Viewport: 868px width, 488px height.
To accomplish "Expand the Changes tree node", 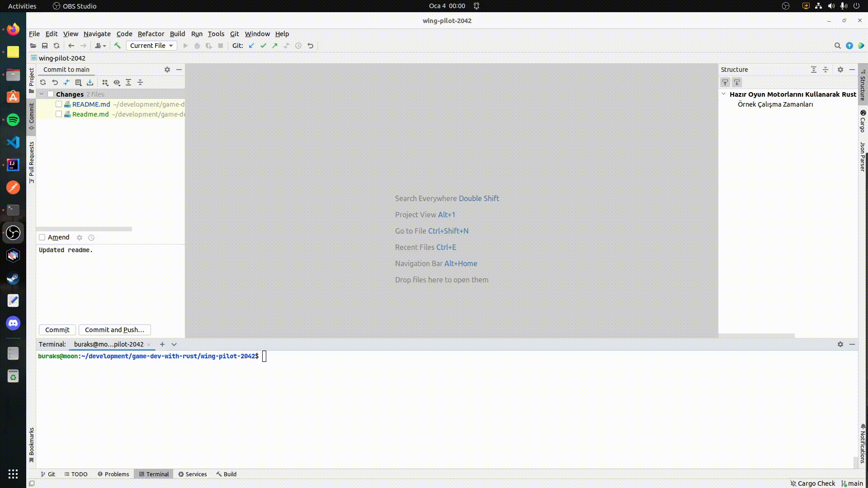I will [41, 94].
